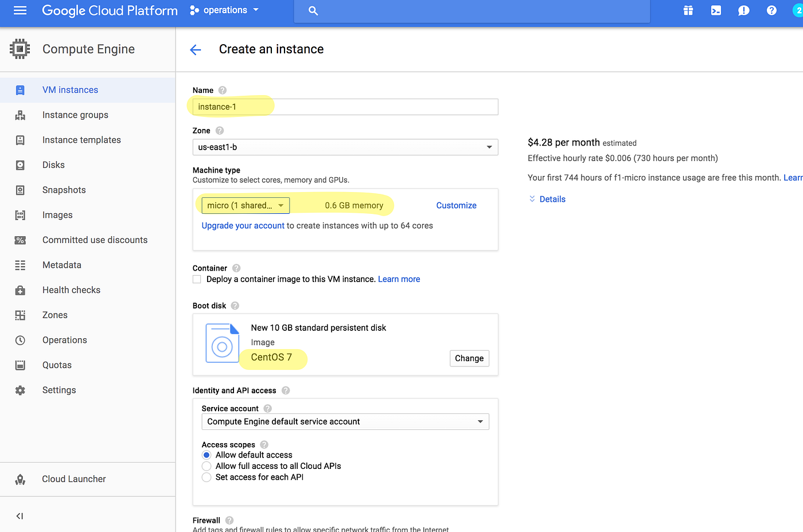This screenshot has width=803, height=532.
Task: Click the Operations clock icon
Action: [20, 340]
